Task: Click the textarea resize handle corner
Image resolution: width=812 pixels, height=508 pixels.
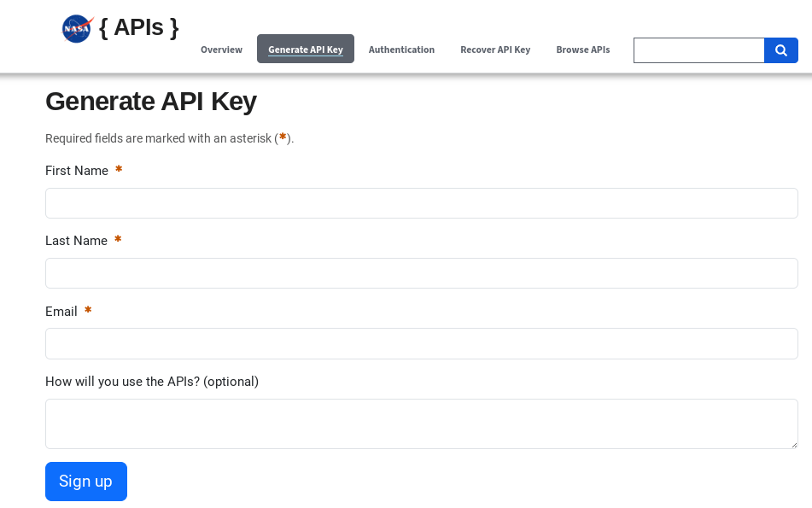Action: (x=793, y=444)
